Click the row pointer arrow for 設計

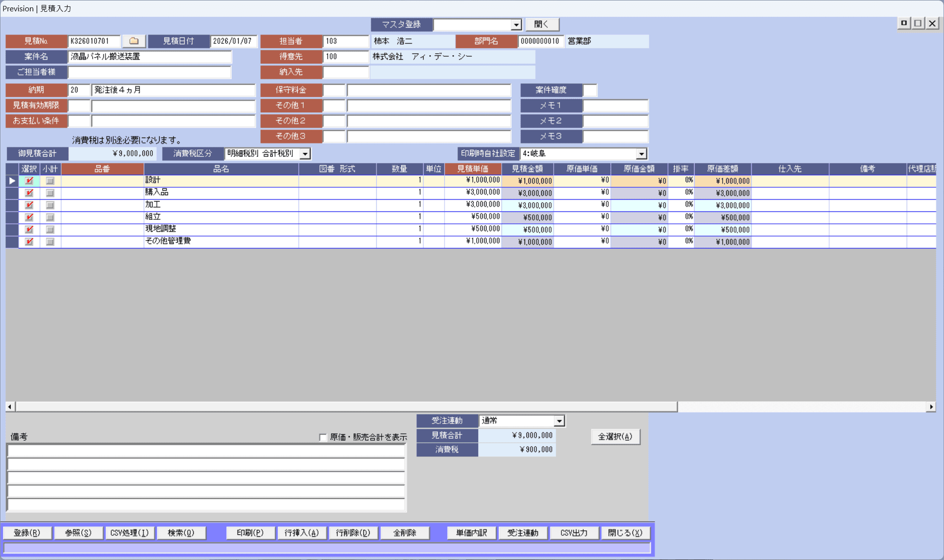click(x=12, y=181)
